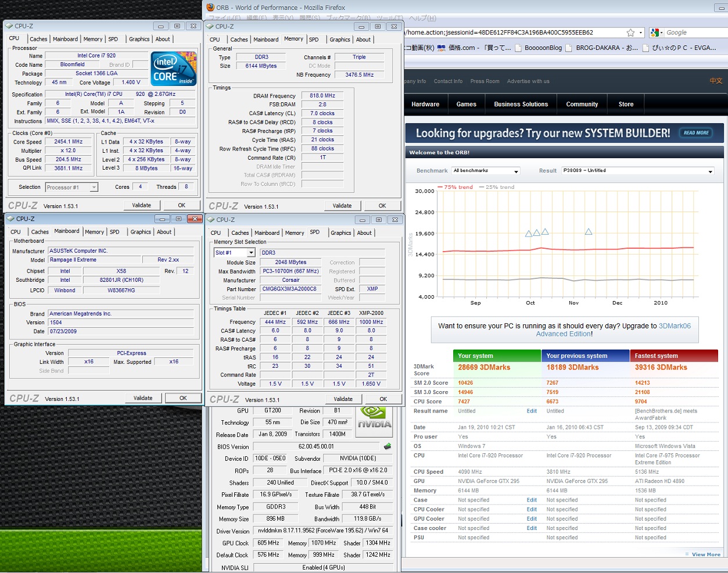The image size is (728, 573).
Task: Click the Firefox icon in the title bar
Action: coord(210,8)
